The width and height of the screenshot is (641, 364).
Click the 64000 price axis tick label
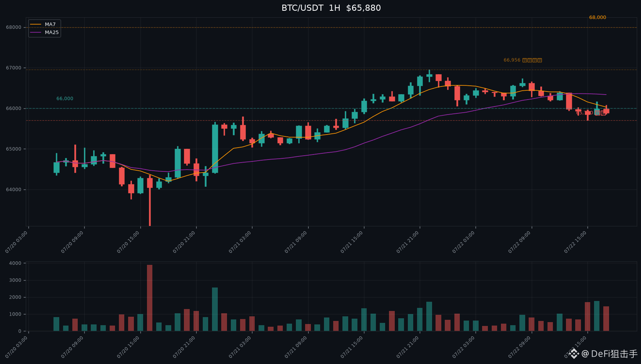tap(13, 189)
